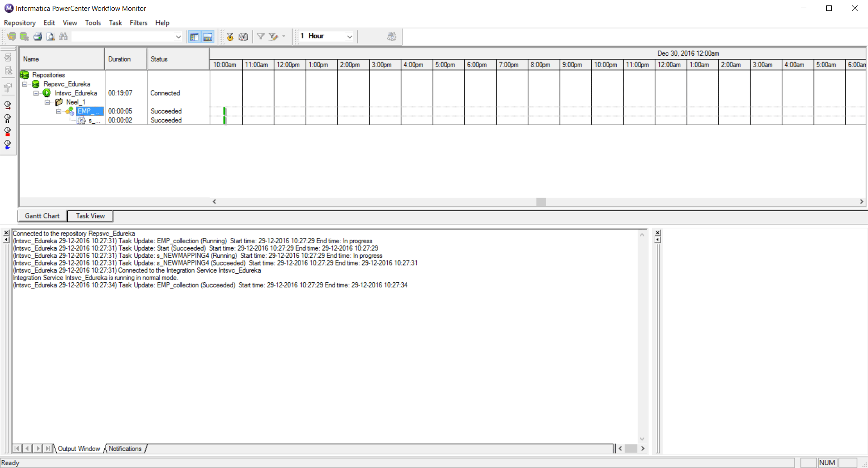This screenshot has height=468, width=868.
Task: Switch to the Gantt Chart tab
Action: (42, 216)
